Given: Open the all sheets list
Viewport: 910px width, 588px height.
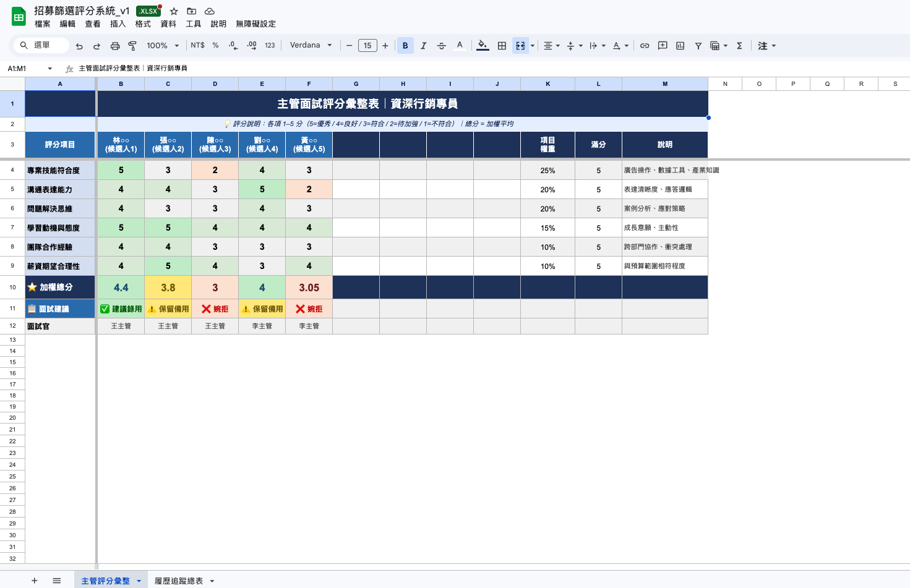Looking at the screenshot, I should [57, 581].
